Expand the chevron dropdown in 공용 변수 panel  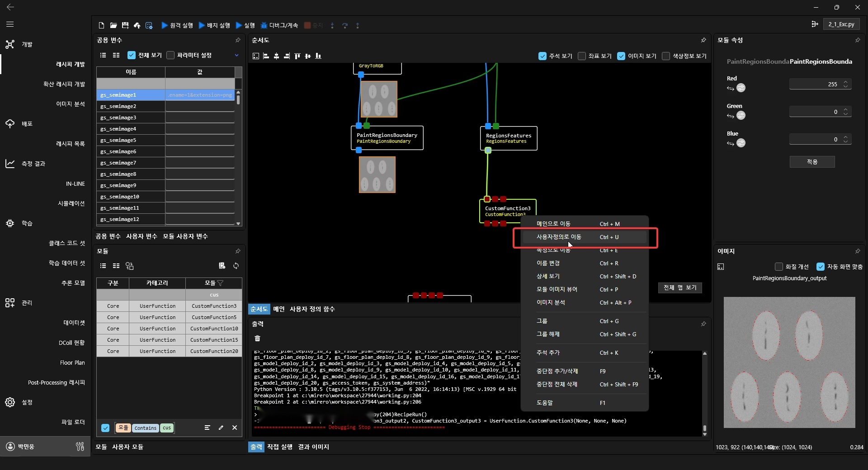[236, 55]
